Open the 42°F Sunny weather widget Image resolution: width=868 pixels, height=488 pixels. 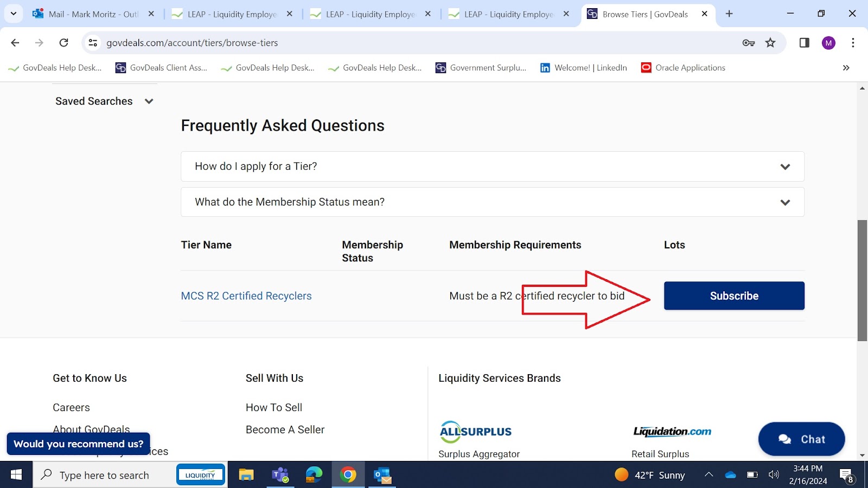coord(650,476)
